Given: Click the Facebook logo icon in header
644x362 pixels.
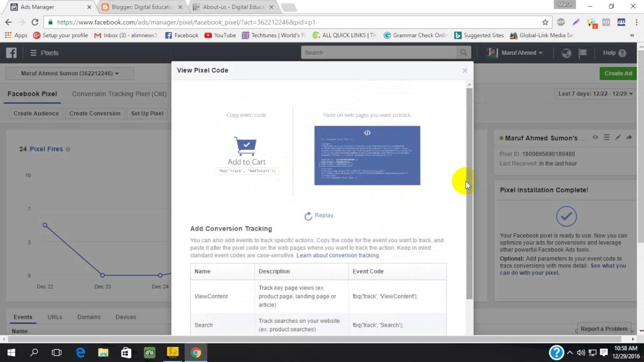Looking at the screenshot, I should (12, 53).
